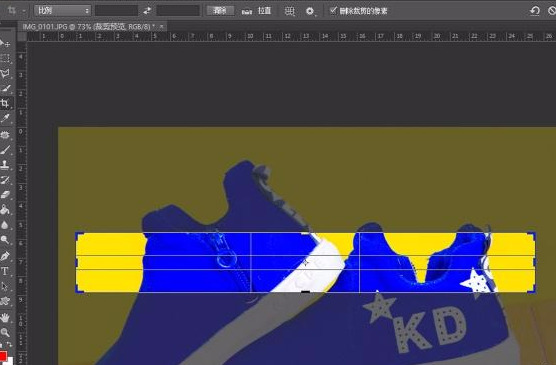
Task: Click the red foreground color swatch
Action: [3, 356]
